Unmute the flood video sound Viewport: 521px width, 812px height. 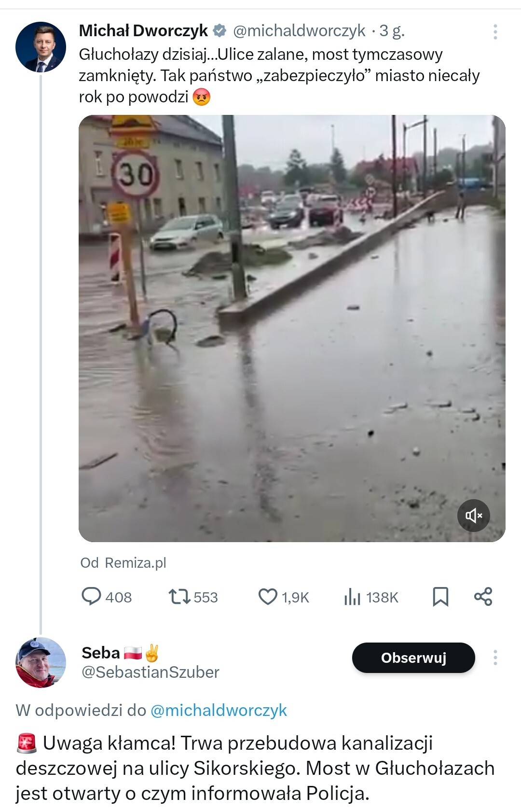click(473, 516)
